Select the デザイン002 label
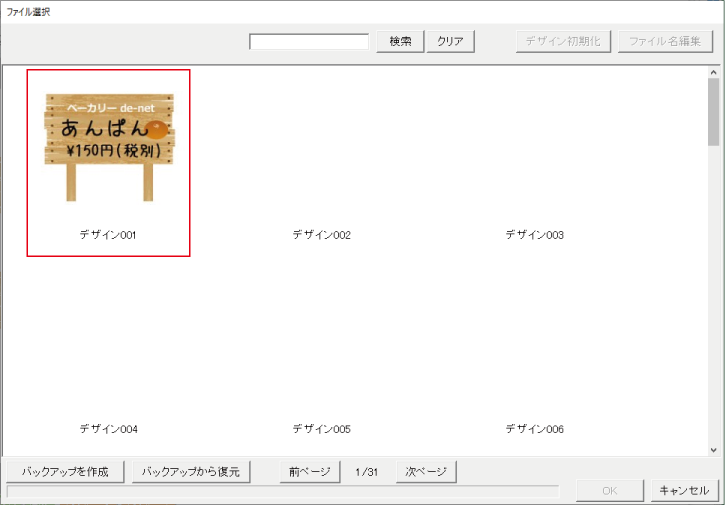This screenshot has width=725, height=506. (321, 235)
